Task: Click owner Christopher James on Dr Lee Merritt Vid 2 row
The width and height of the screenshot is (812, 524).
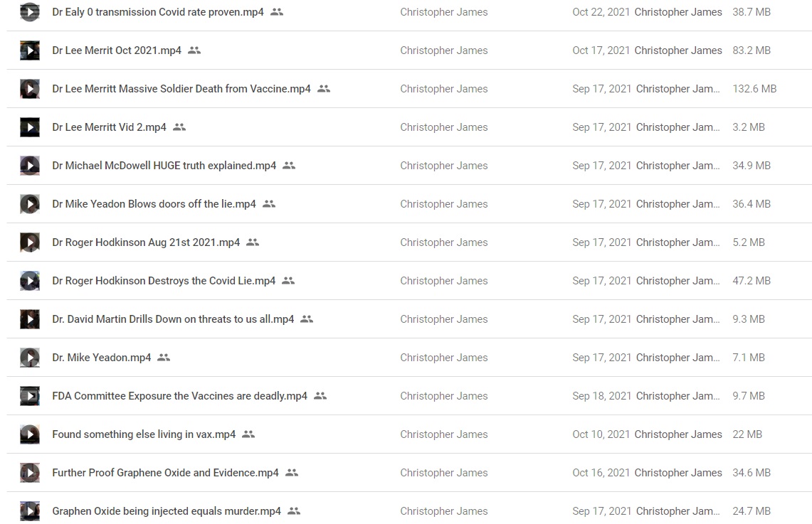Action: 444,127
